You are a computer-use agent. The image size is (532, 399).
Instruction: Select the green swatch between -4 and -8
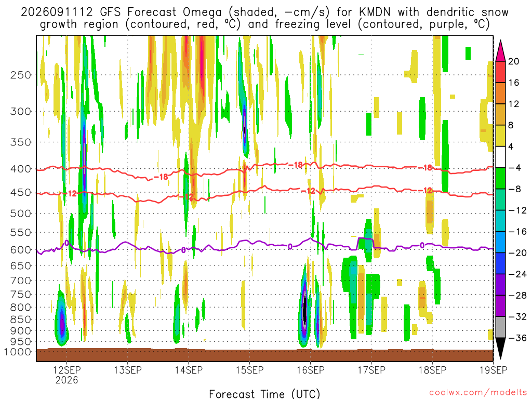500,178
